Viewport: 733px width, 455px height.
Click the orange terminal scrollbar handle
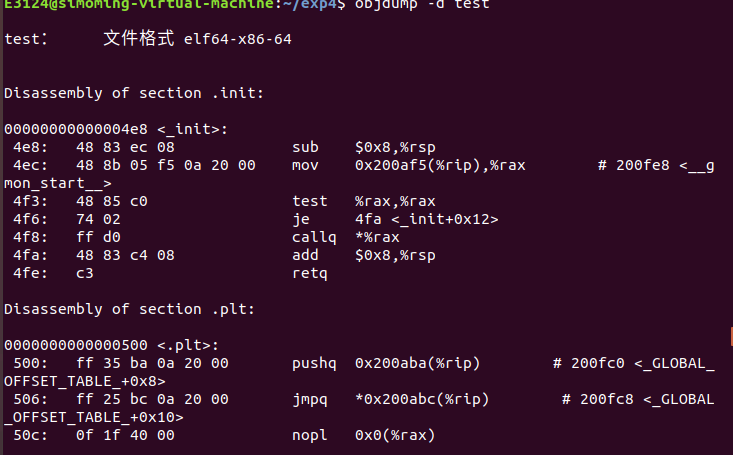731,336
